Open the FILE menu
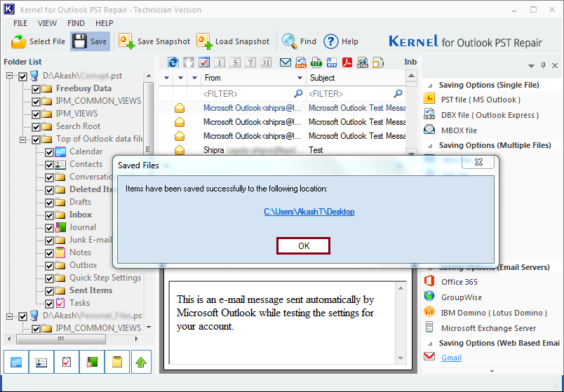This screenshot has height=392, width=564. click(20, 23)
